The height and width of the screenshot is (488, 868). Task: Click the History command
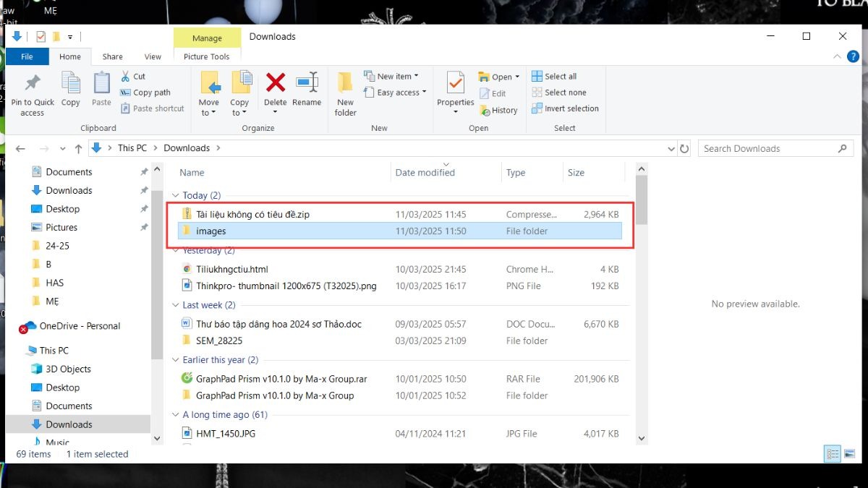point(498,111)
